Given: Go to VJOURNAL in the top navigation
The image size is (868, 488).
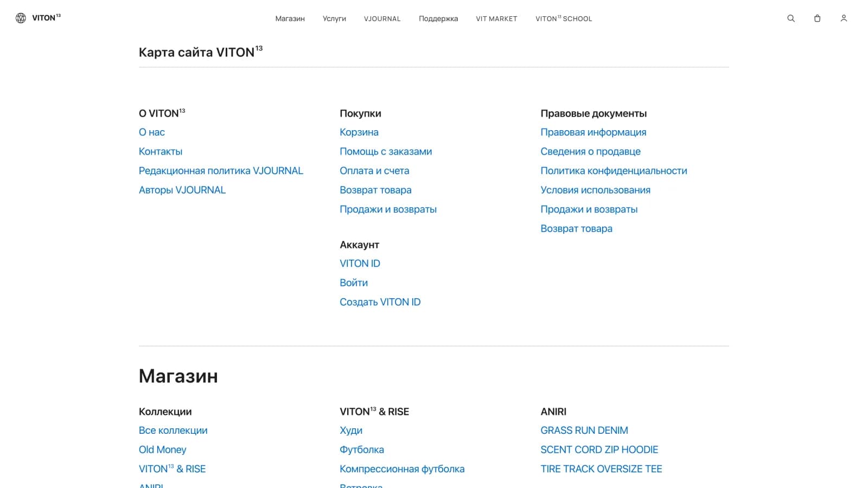Looking at the screenshot, I should 382,18.
